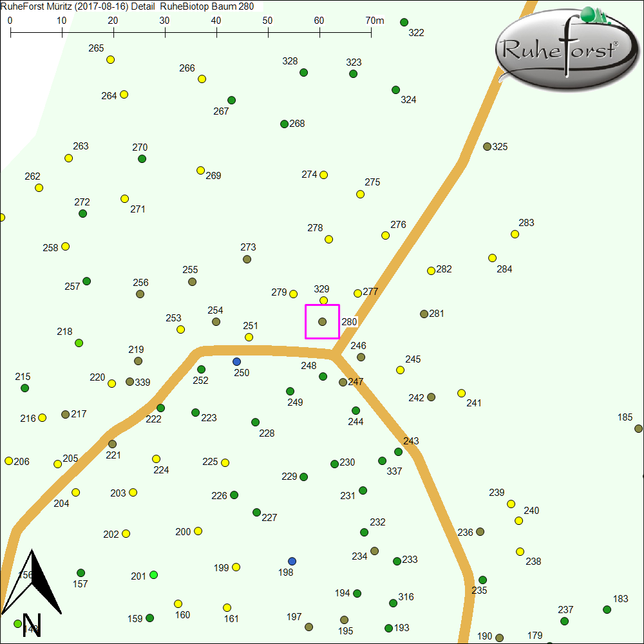Click yellow tree marker 329
The width and height of the screenshot is (644, 644).
click(323, 300)
